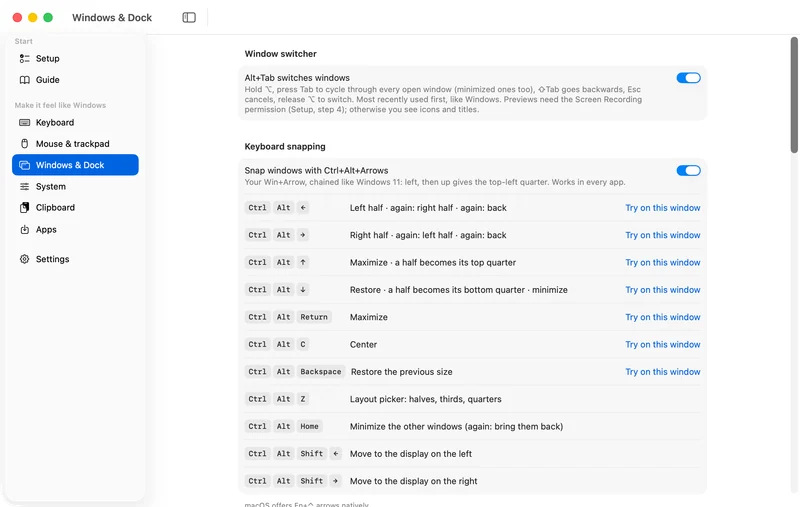
Task: Click the System sliders icon
Action: [24, 187]
